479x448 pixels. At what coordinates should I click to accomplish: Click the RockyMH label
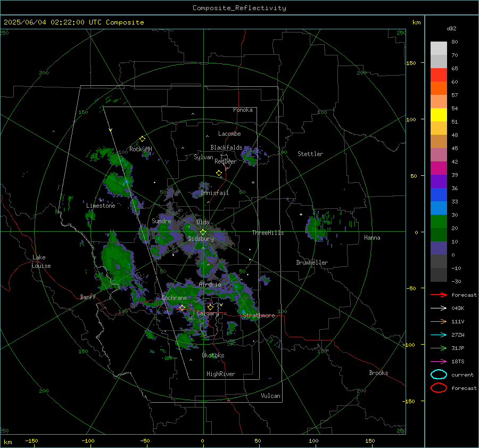coord(141,149)
